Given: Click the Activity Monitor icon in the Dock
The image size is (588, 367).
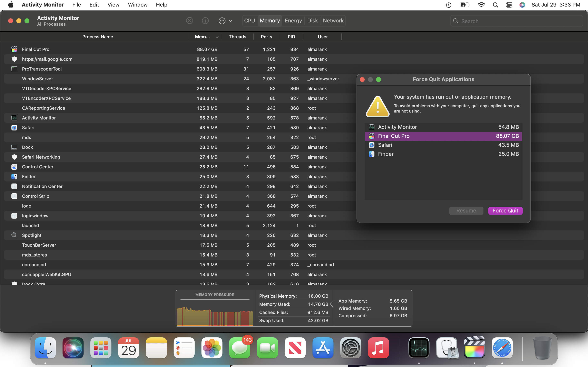Looking at the screenshot, I should point(419,348).
